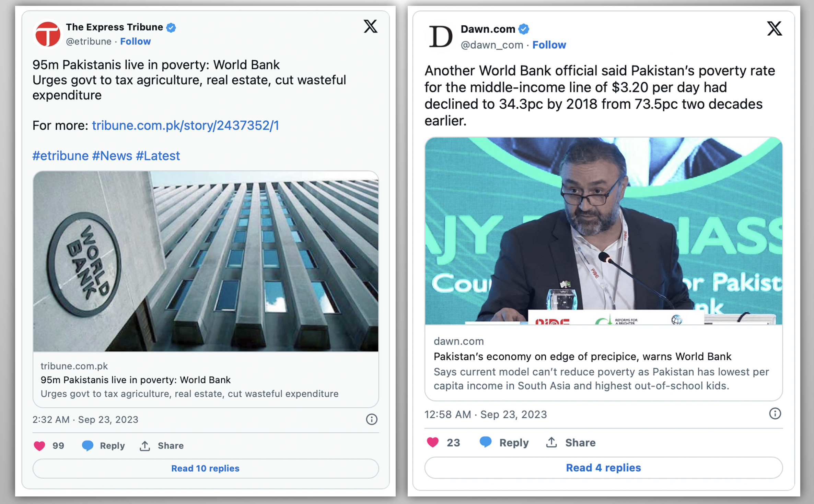814x504 pixels.
Task: Click the X logo on the Dawn.com tweet
Action: click(775, 28)
